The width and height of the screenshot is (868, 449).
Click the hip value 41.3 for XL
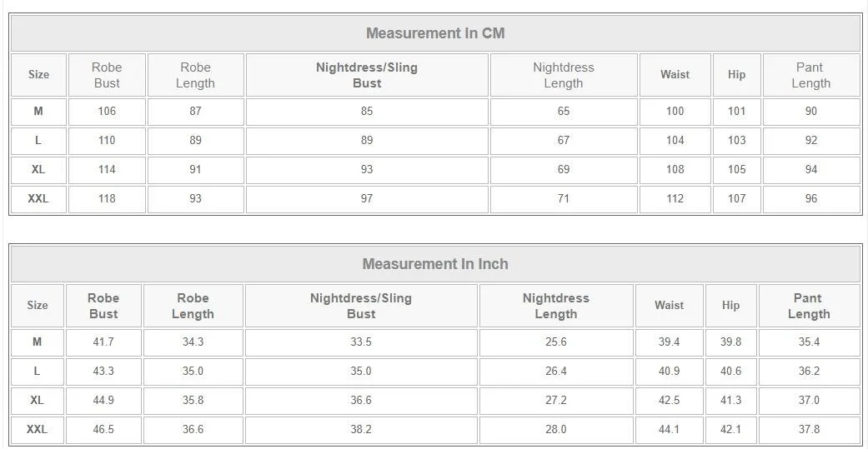coord(730,400)
